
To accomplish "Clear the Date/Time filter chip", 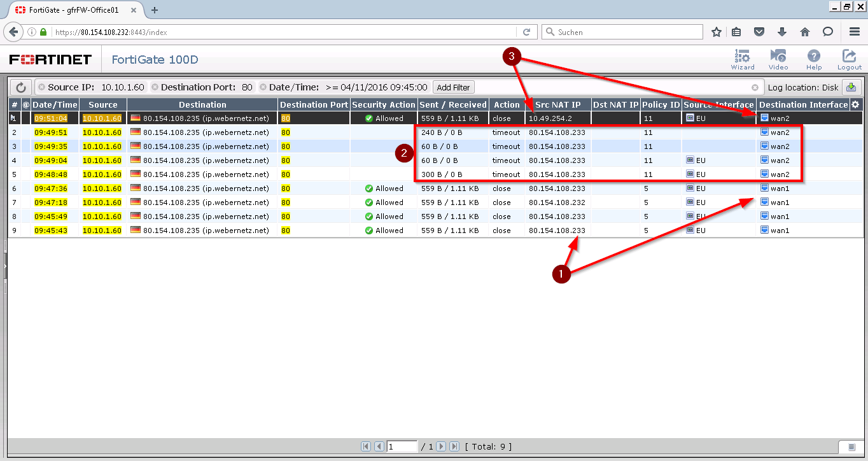I will tap(263, 87).
